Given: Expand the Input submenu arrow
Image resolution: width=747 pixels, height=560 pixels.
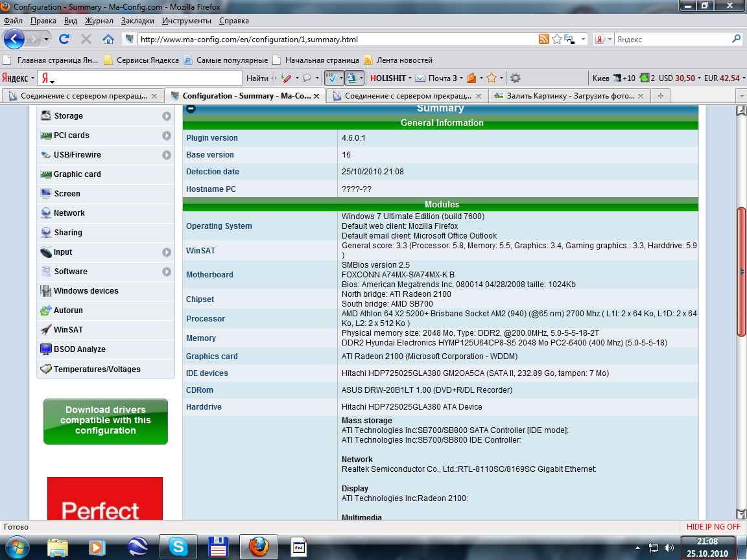Looking at the screenshot, I should [166, 252].
